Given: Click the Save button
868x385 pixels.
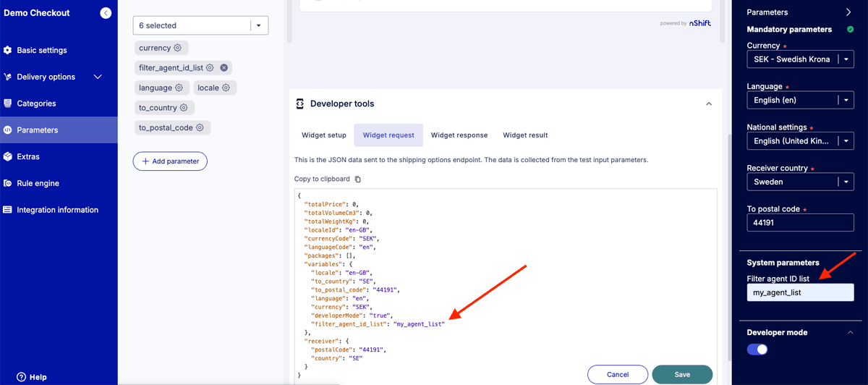Looking at the screenshot, I should click(x=681, y=374).
